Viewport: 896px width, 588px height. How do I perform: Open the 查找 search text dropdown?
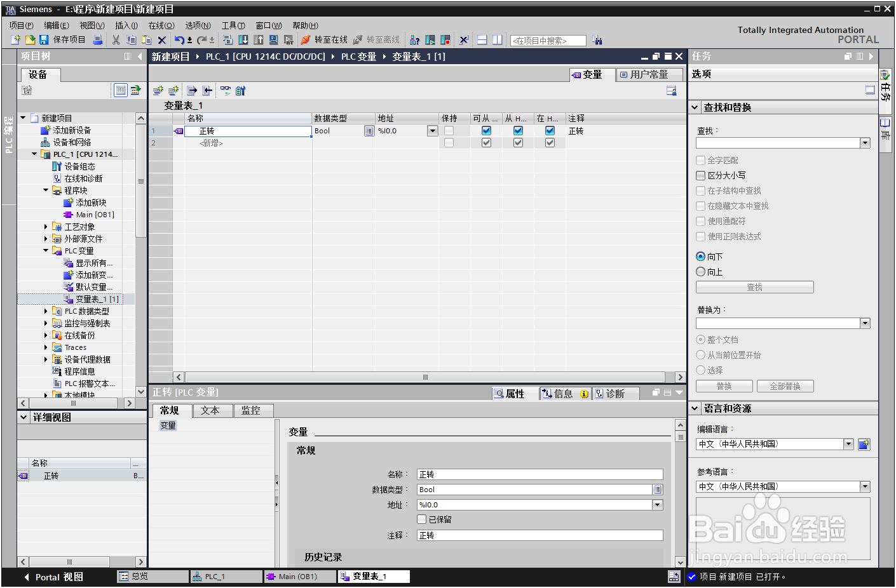point(865,143)
